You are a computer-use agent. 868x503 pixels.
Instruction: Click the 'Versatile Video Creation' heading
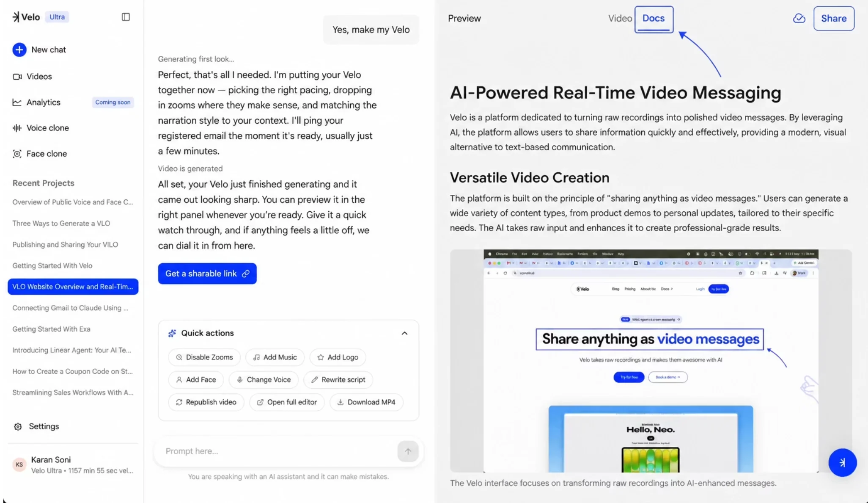(x=530, y=178)
